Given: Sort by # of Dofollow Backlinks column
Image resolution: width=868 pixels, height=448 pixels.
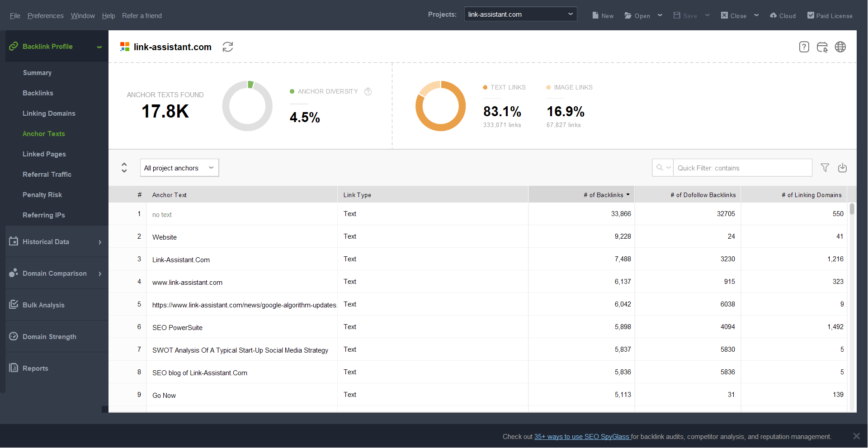Looking at the screenshot, I should click(x=688, y=195).
